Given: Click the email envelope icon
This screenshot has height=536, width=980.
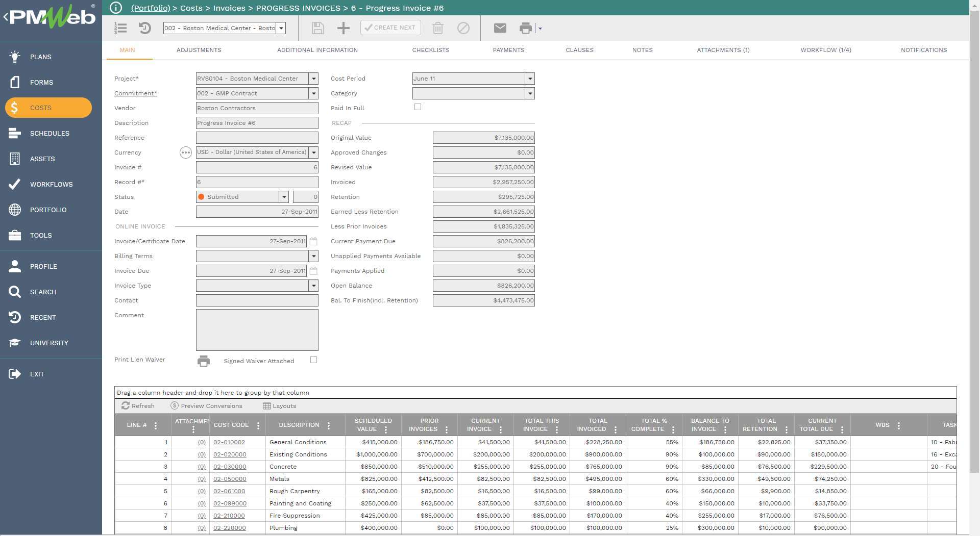Looking at the screenshot, I should (x=500, y=28).
